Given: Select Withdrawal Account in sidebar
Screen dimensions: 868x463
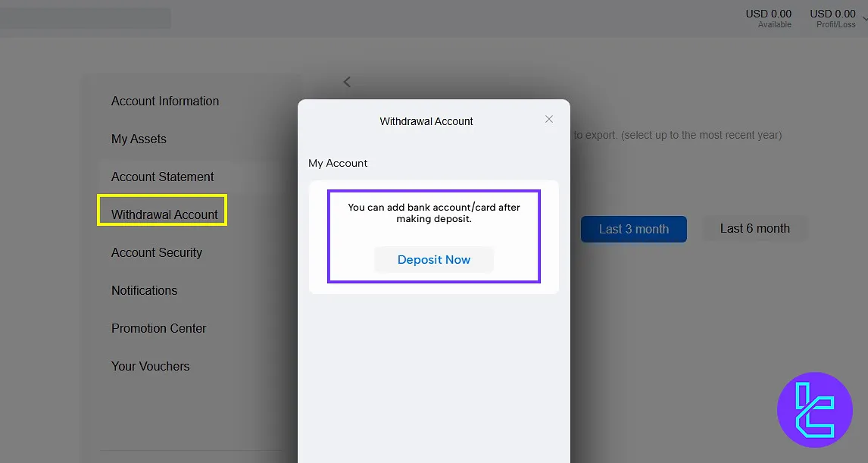Looking at the screenshot, I should pos(164,214).
